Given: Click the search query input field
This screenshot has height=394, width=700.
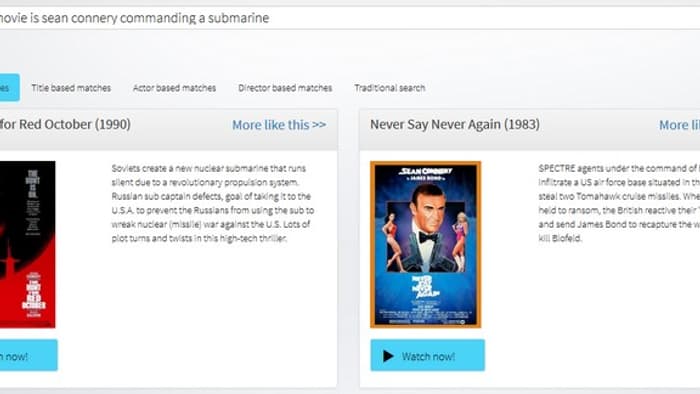Looking at the screenshot, I should click(x=350, y=18).
